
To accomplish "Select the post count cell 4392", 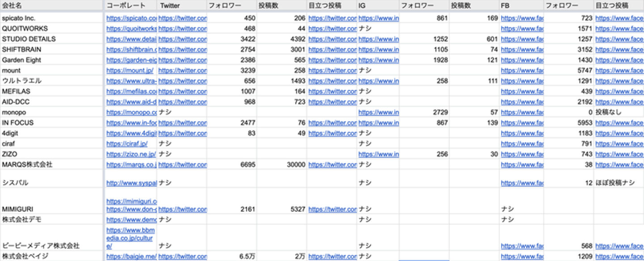I will [282, 39].
